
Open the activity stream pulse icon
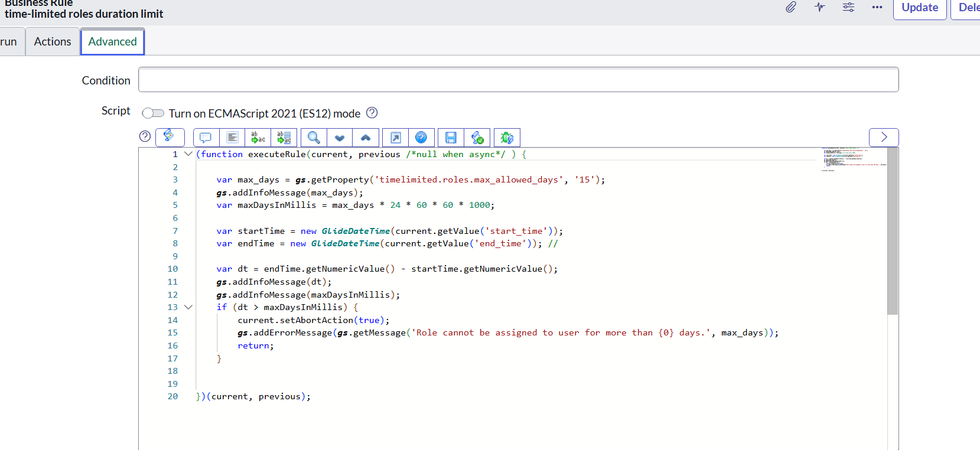tap(819, 8)
